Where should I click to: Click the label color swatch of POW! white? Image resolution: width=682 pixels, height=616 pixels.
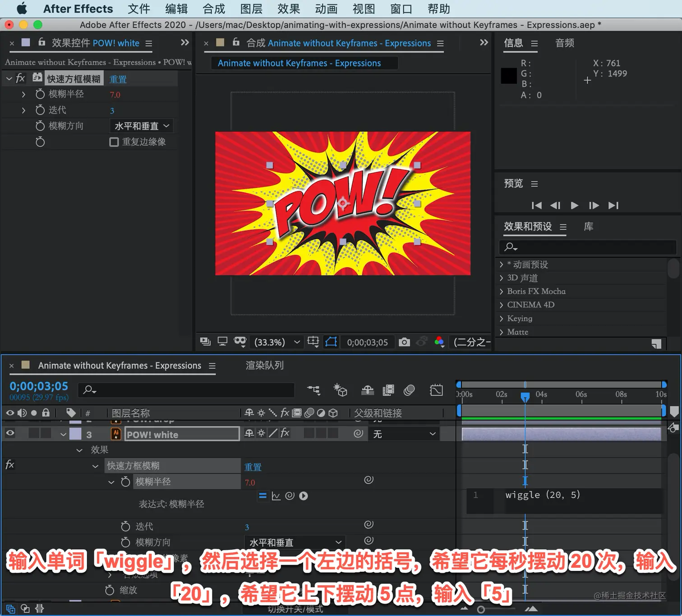coord(75,434)
